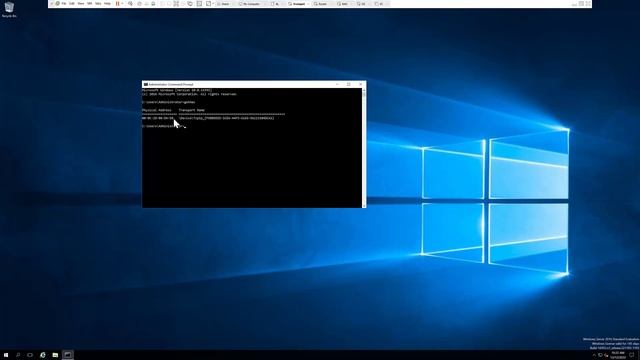The width and height of the screenshot is (640, 360).
Task: Open the Windows Start menu
Action: click(6, 355)
